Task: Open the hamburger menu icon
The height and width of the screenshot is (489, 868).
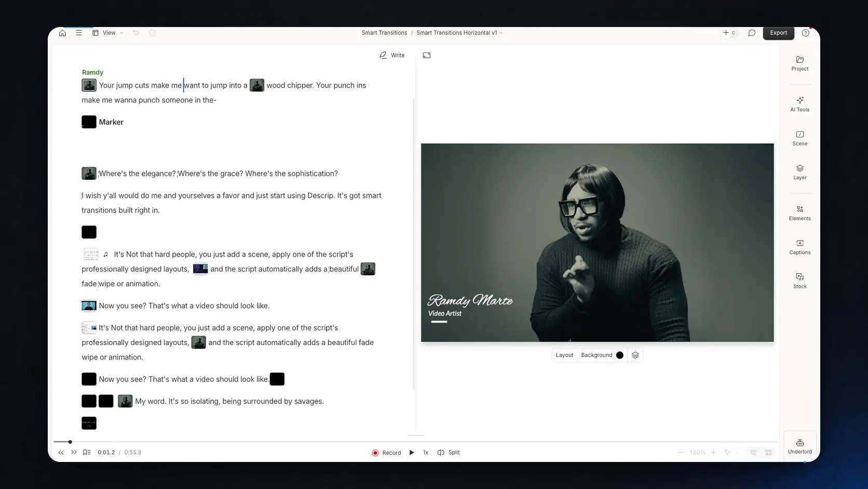Action: coord(79,33)
